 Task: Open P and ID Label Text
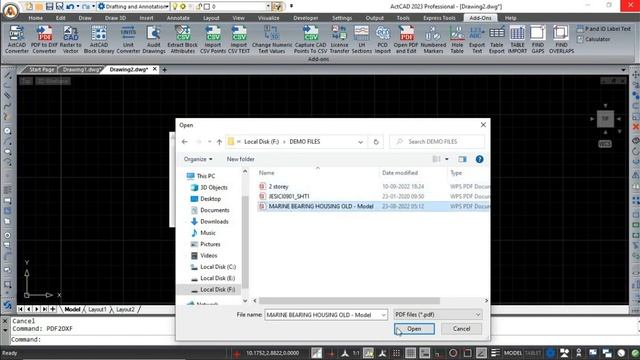click(x=604, y=29)
